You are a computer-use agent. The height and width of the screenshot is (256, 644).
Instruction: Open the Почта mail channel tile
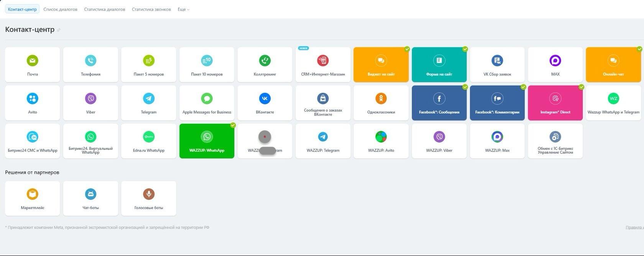tap(33, 65)
